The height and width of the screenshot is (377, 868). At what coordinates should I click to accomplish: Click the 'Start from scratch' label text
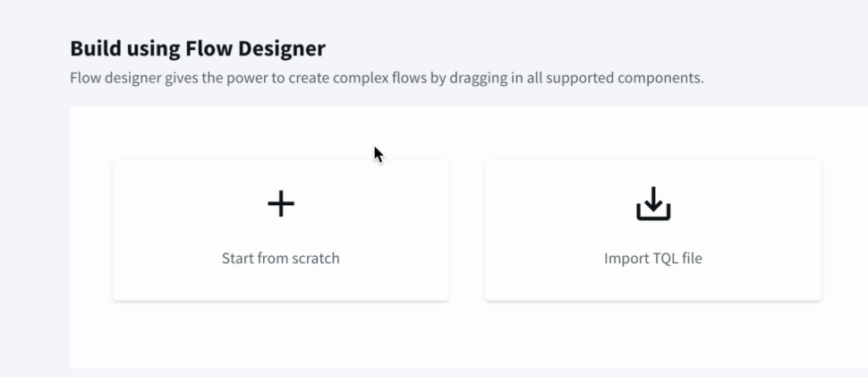click(x=280, y=259)
